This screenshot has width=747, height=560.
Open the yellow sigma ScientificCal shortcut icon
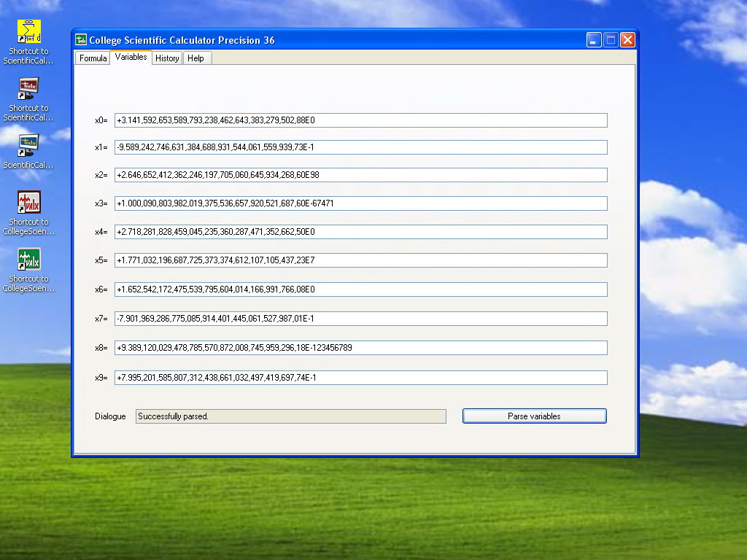[x=29, y=31]
